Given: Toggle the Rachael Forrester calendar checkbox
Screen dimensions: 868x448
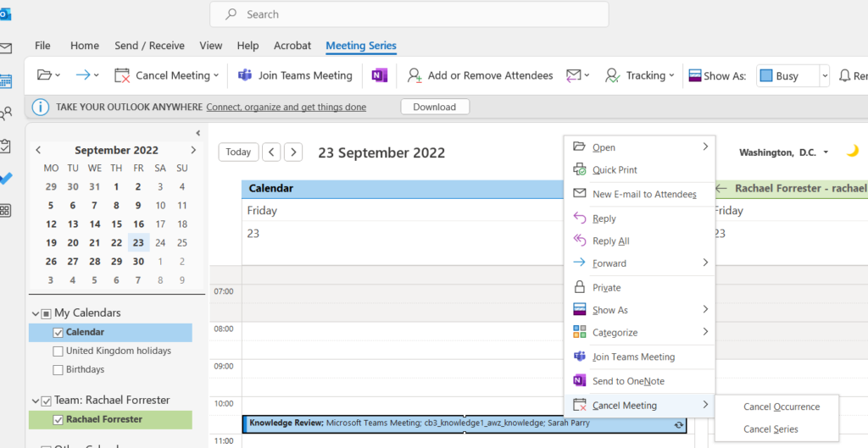Looking at the screenshot, I should pos(58,420).
